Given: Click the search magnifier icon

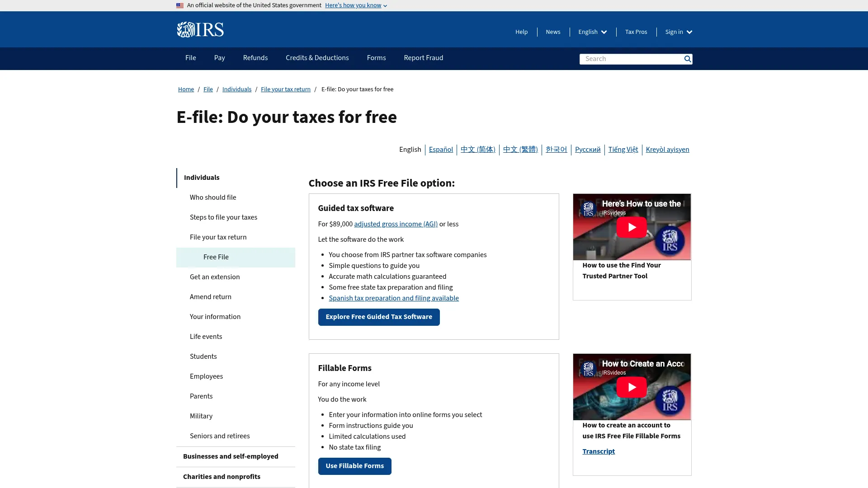Looking at the screenshot, I should (x=687, y=59).
